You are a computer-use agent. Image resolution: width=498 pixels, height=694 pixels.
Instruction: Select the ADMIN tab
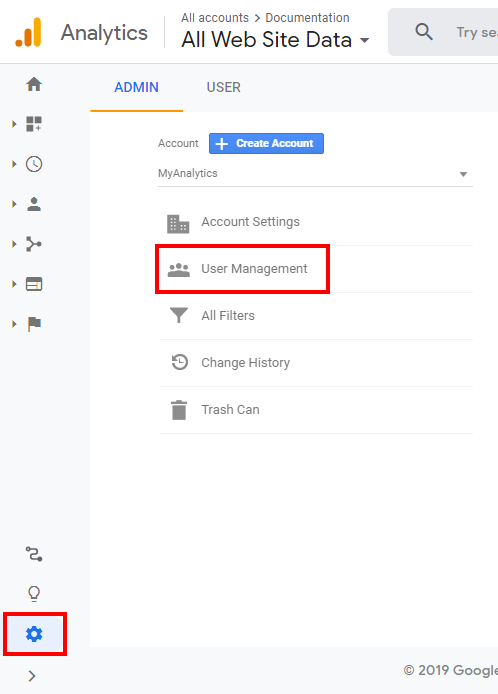click(x=136, y=87)
